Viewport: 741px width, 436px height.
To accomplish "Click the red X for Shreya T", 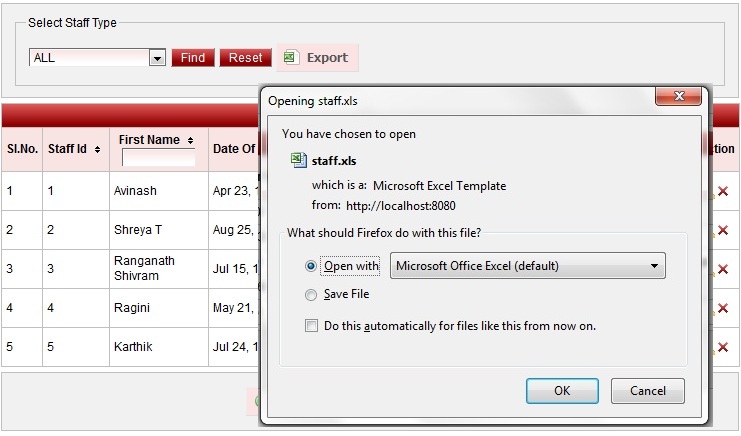I will 723,230.
